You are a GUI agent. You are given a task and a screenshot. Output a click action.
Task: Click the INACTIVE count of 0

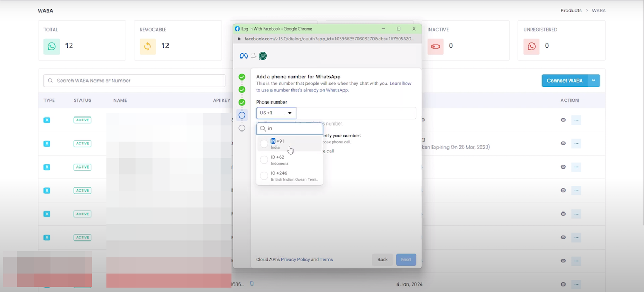tap(451, 46)
